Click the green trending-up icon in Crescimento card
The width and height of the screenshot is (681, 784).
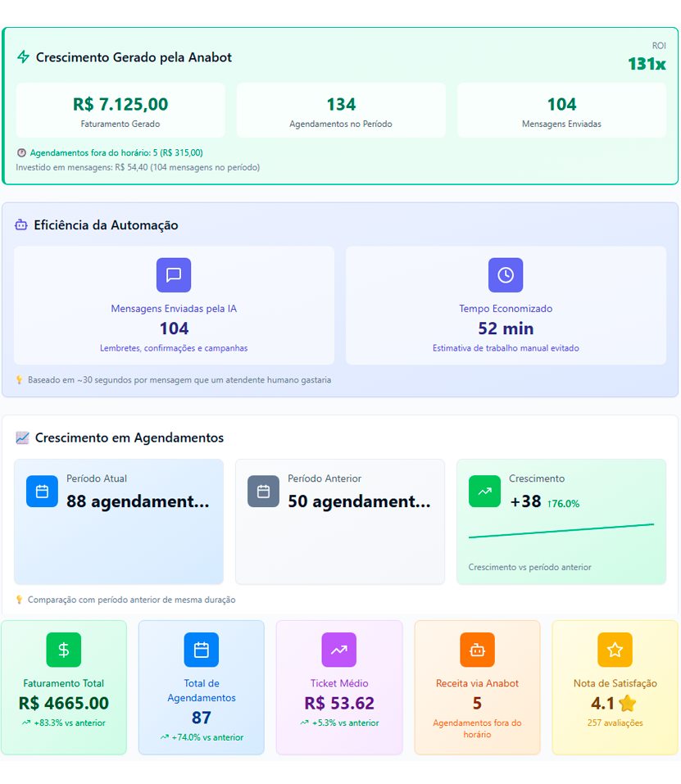click(x=484, y=492)
